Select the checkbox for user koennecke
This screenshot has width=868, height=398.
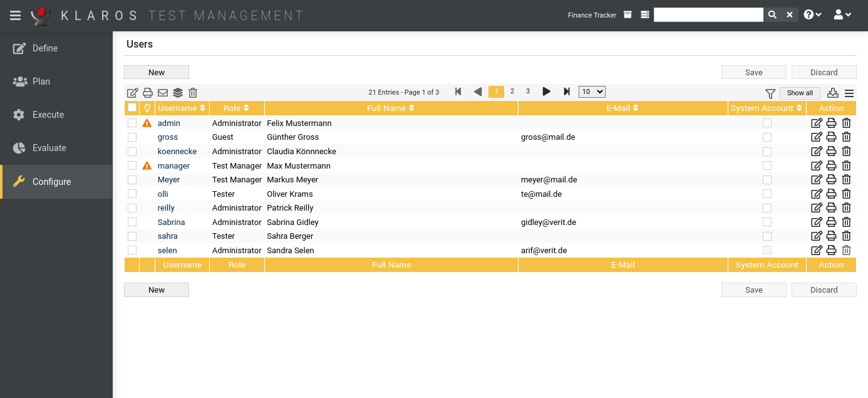(x=132, y=152)
